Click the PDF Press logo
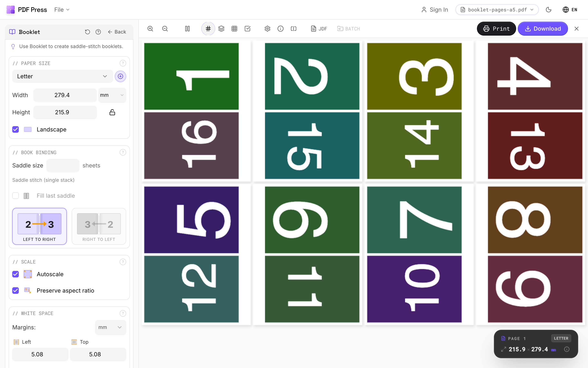 (27, 10)
